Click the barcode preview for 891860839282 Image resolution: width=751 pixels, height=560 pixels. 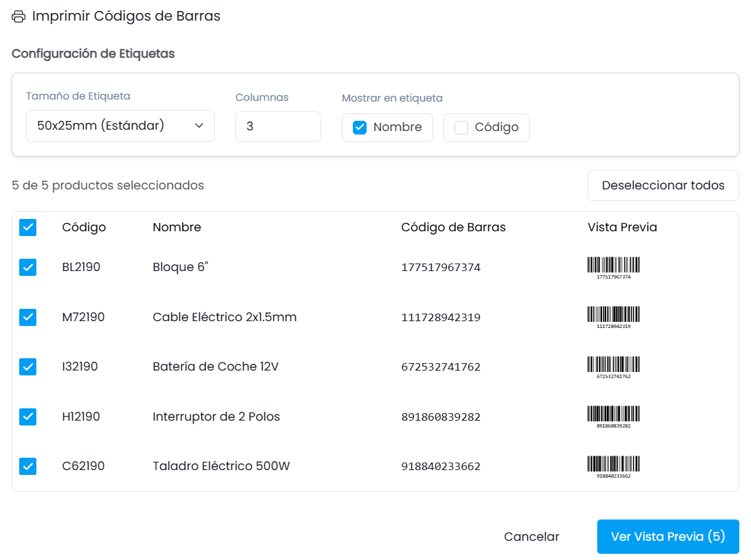[x=614, y=417]
